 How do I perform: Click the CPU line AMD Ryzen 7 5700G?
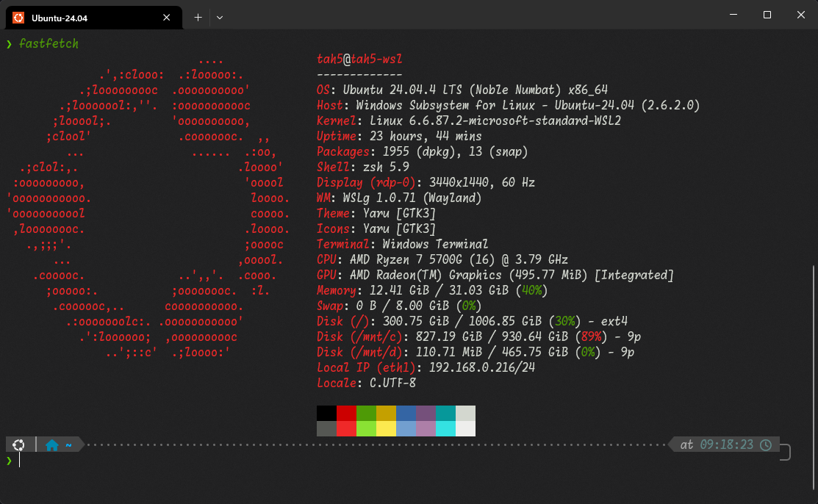(x=442, y=259)
